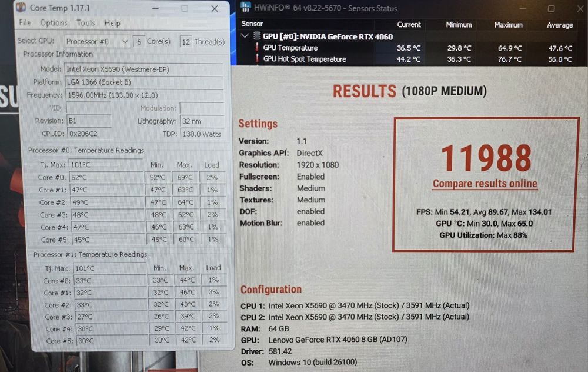The image size is (588, 372).
Task: Close the Core Temp window
Action: [215, 8]
